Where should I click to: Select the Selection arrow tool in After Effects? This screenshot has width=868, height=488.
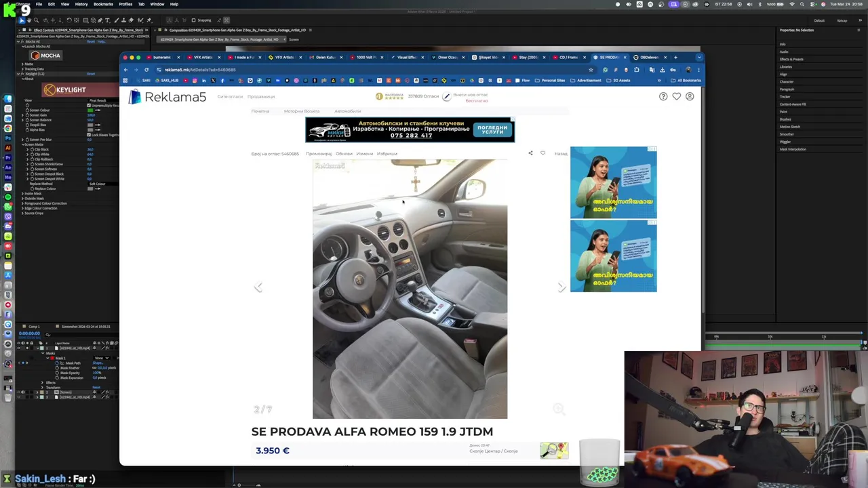(x=22, y=20)
